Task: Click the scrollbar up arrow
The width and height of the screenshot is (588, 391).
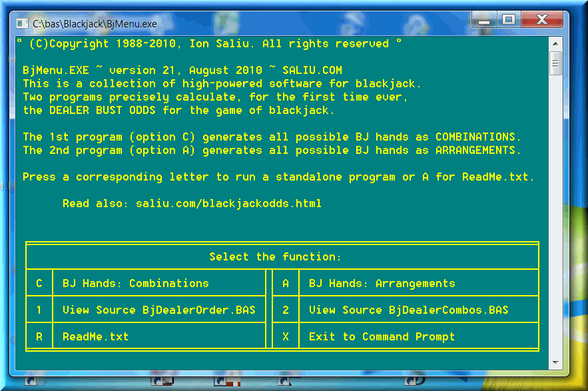Action: 555,43
